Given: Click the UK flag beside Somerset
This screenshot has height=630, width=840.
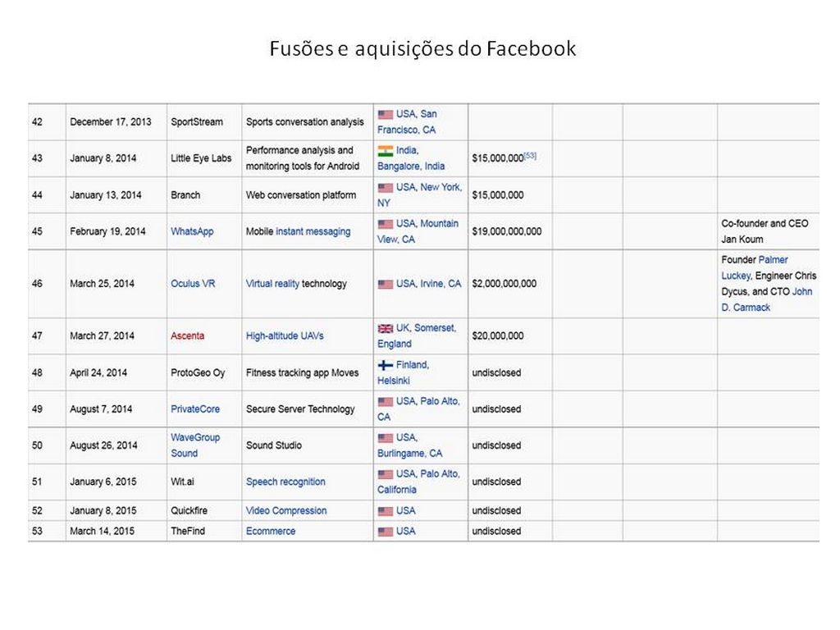Looking at the screenshot, I should pos(386,328).
